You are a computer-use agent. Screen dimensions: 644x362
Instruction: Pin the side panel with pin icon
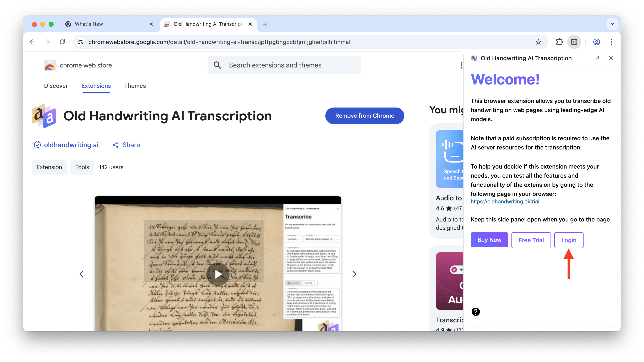pyautogui.click(x=598, y=58)
